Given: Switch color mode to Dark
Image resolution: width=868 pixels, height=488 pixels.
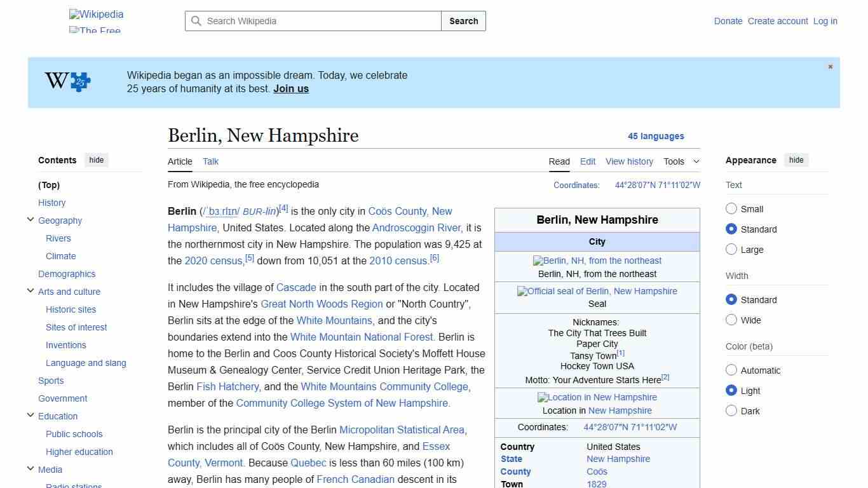Looking at the screenshot, I should (731, 410).
